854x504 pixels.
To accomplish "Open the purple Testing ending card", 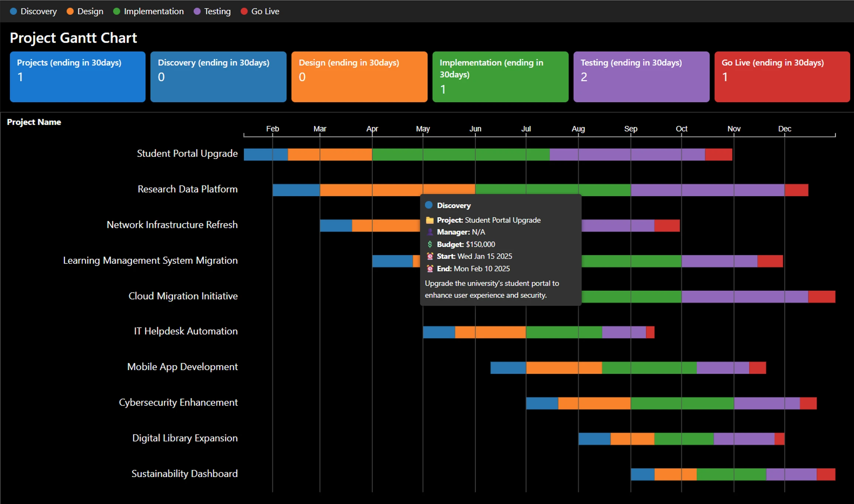I will [x=641, y=77].
